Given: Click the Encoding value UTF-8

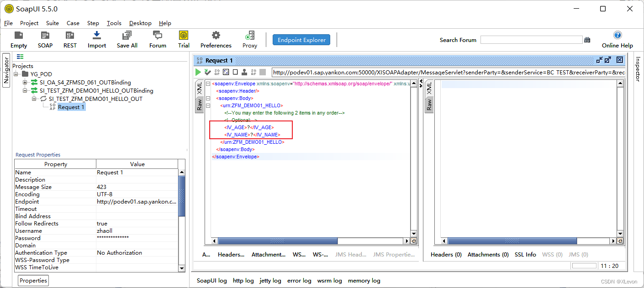Looking at the screenshot, I should coord(105,194).
